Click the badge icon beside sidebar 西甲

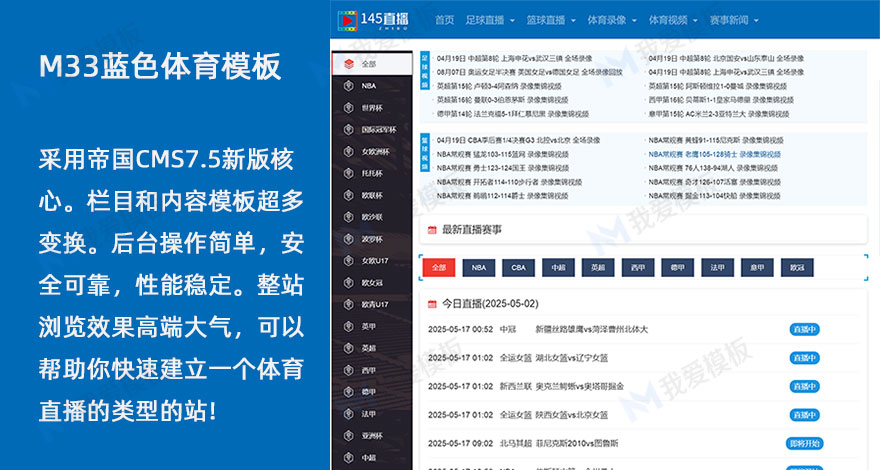coord(349,370)
